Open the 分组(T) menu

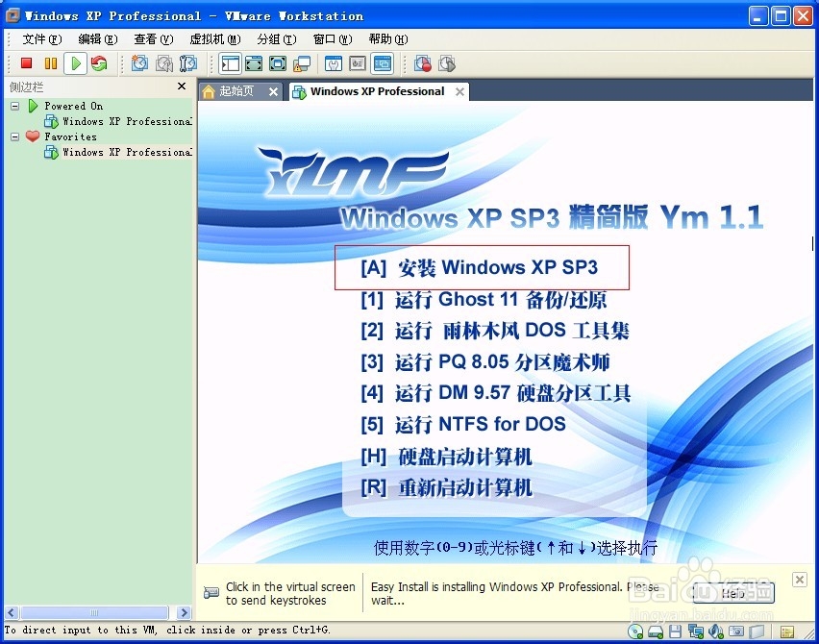[x=276, y=39]
